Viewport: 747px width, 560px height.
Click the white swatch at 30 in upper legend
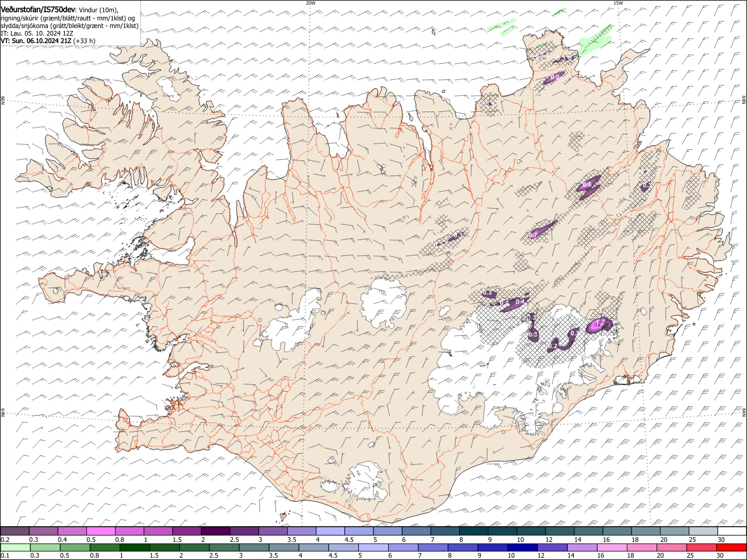point(731,531)
